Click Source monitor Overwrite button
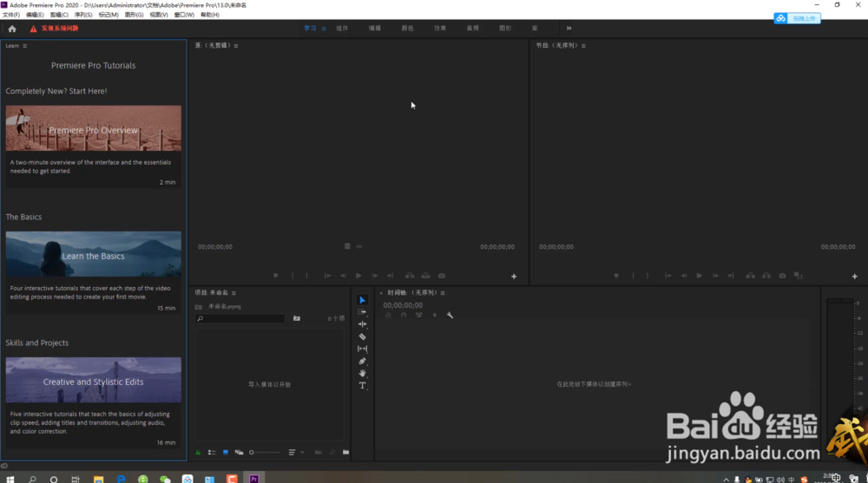 click(425, 276)
